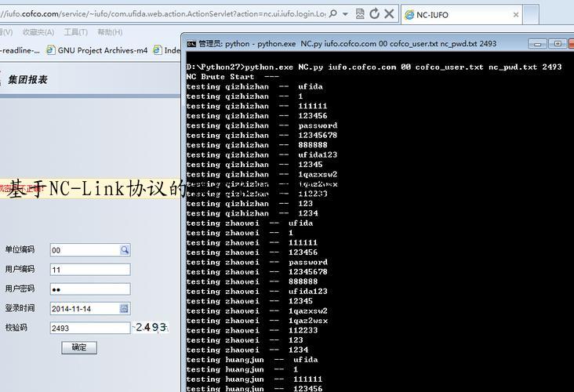Click the console title bar text

[x=347, y=44]
